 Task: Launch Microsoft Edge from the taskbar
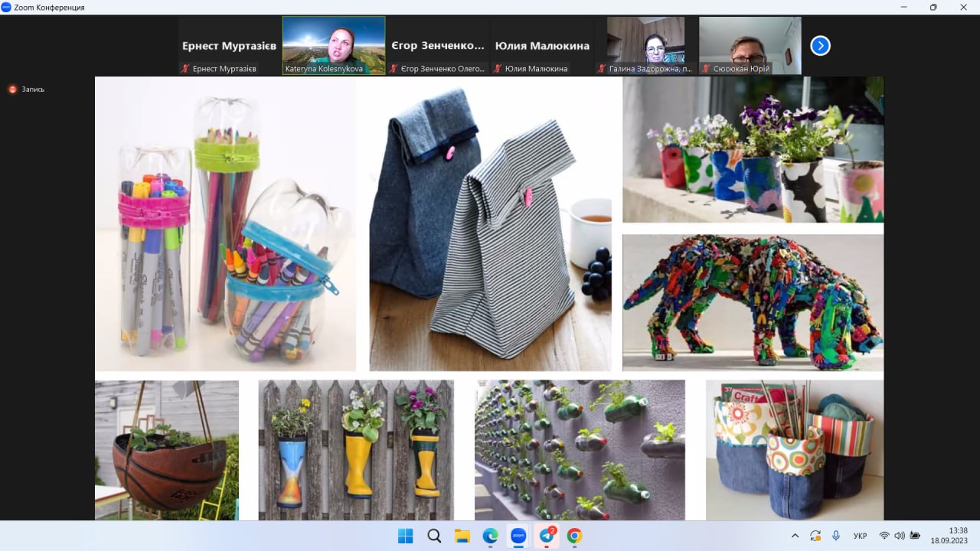(490, 536)
